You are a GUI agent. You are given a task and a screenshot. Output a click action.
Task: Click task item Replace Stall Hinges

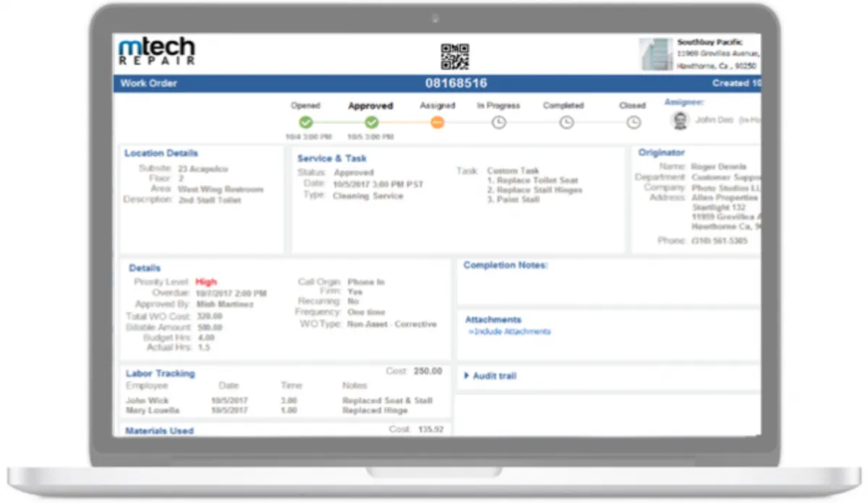(x=535, y=190)
